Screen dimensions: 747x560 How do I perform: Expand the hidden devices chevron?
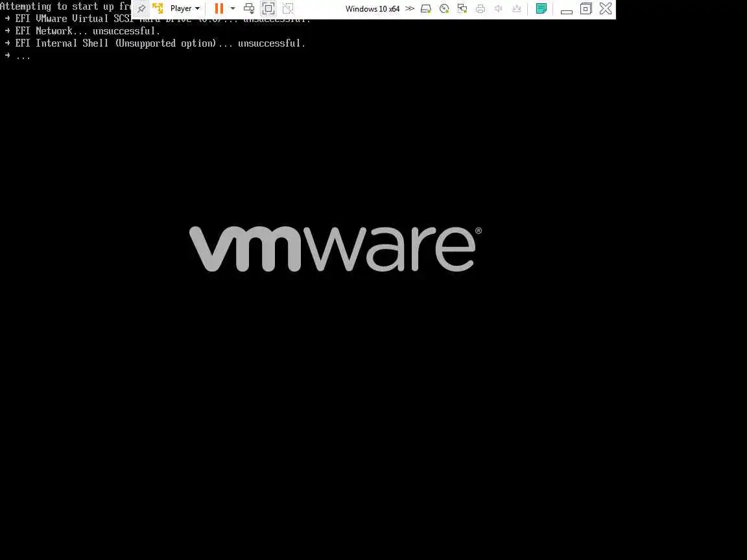tap(410, 8)
